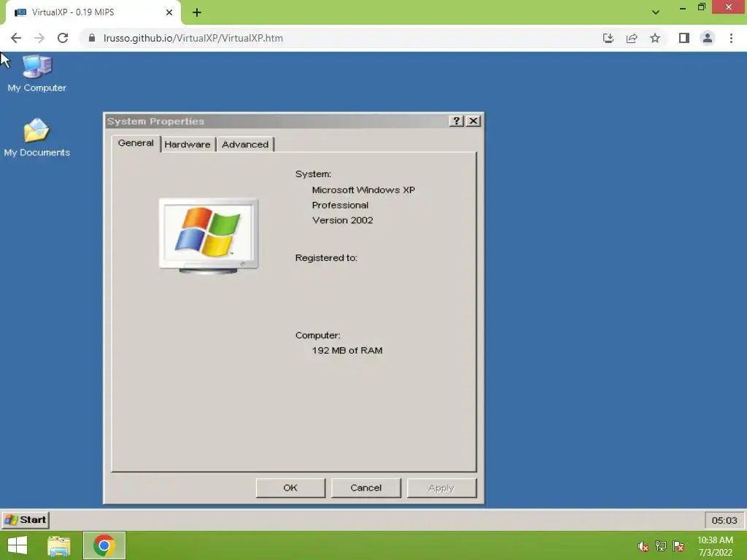Close the System Properties dialog
747x560 pixels.
[473, 121]
